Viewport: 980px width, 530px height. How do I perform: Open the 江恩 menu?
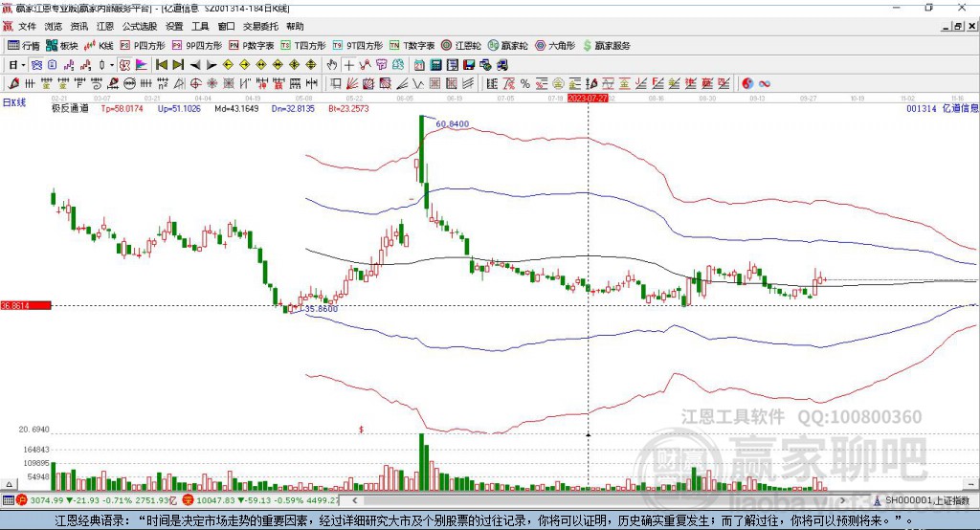click(105, 26)
